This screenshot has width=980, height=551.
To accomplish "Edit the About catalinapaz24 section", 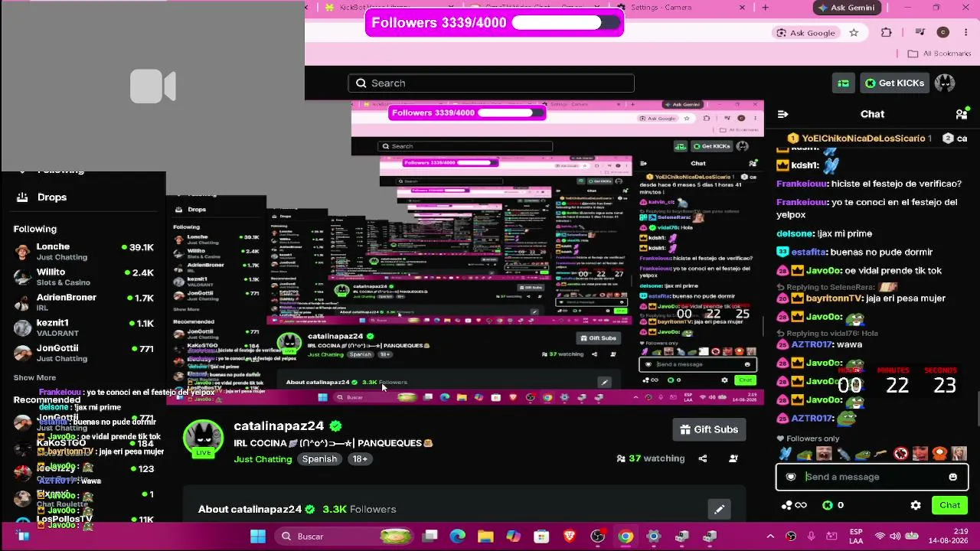I will click(x=720, y=510).
